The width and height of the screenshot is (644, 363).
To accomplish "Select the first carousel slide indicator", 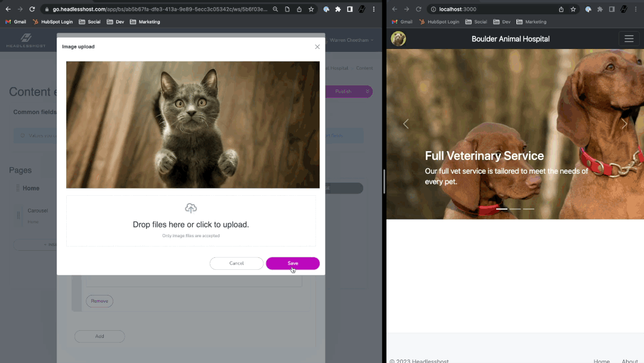I will coord(501,209).
